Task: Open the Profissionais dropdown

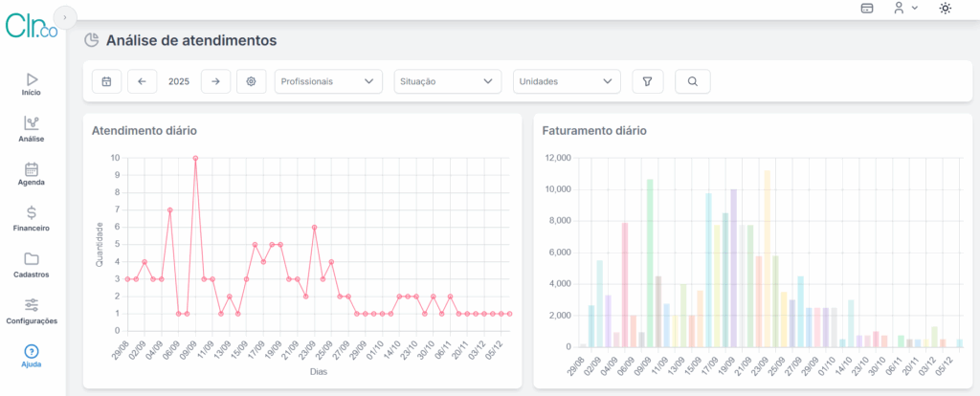Action: [x=328, y=82]
